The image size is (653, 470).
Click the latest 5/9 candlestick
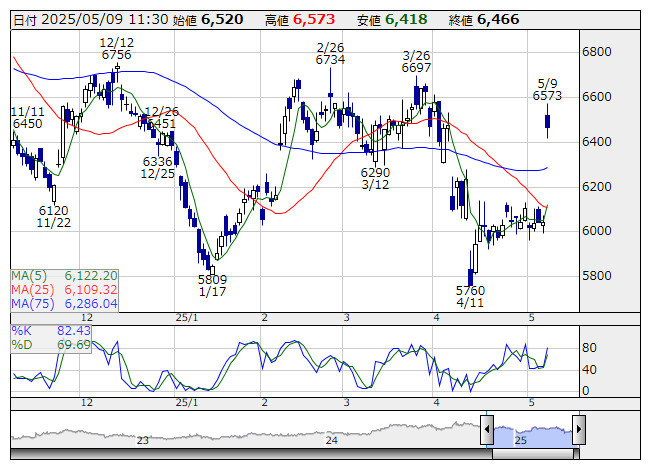coord(548,121)
